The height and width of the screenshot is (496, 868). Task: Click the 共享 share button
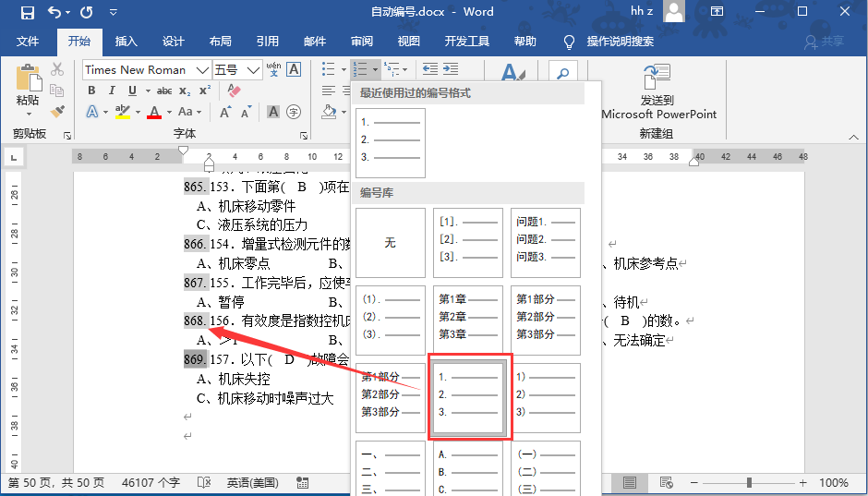[824, 42]
